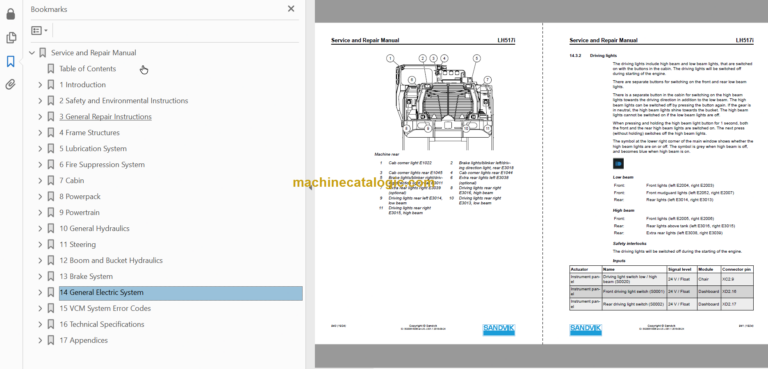Click 'Rear driving light switch (S0002)' table cell

[634, 304]
